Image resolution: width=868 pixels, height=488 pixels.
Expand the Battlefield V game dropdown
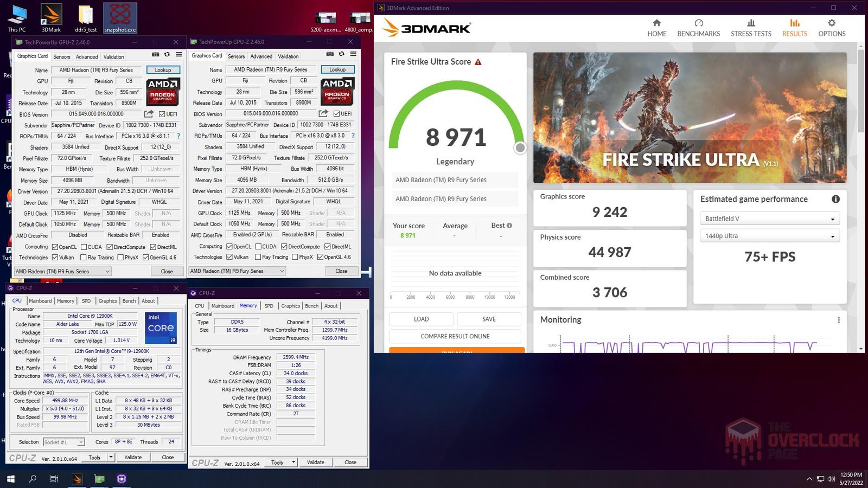[769, 219]
